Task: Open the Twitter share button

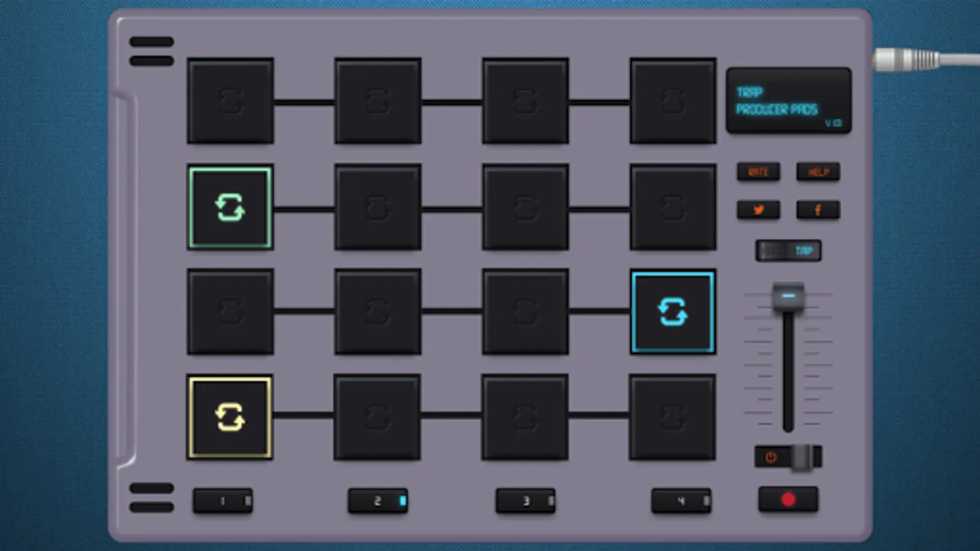Action: (x=758, y=210)
